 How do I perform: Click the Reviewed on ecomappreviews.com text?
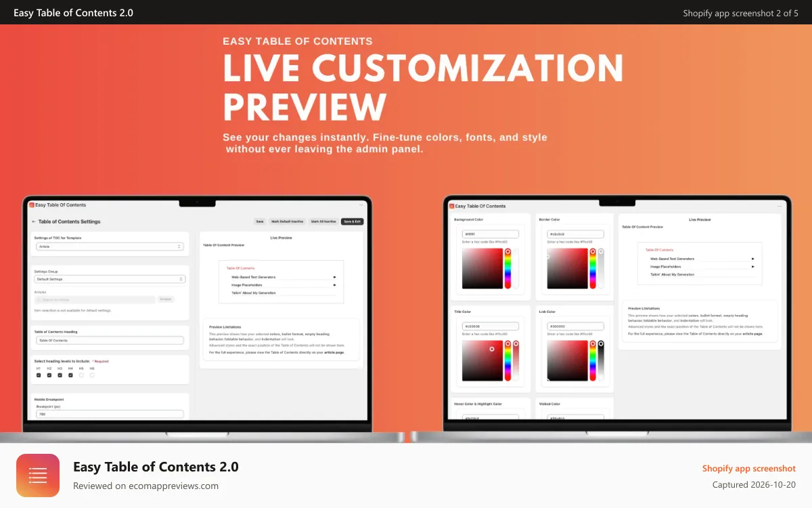tap(145, 486)
